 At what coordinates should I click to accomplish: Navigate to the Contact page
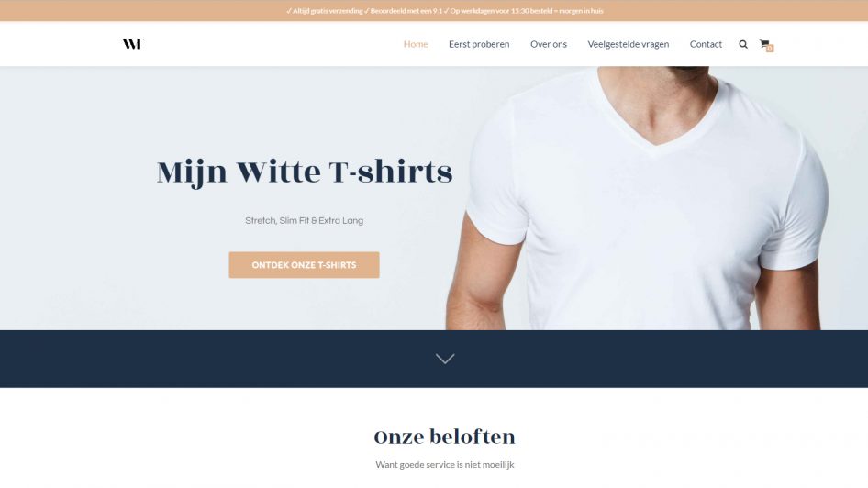[706, 44]
